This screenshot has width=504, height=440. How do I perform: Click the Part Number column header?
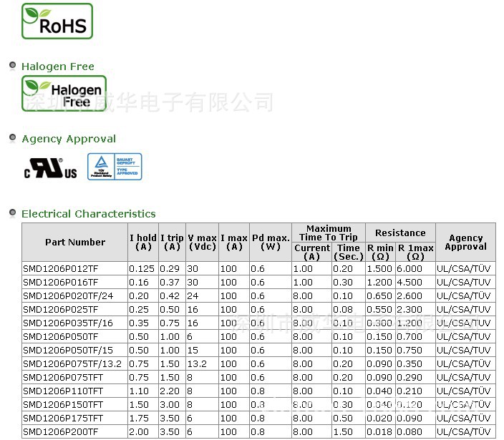(x=75, y=243)
